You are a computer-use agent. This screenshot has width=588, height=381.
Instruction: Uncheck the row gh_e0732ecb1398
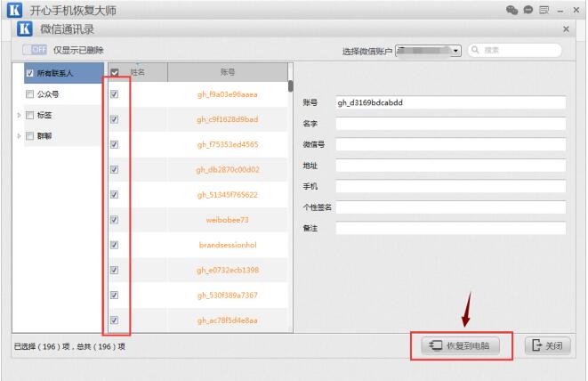(115, 270)
